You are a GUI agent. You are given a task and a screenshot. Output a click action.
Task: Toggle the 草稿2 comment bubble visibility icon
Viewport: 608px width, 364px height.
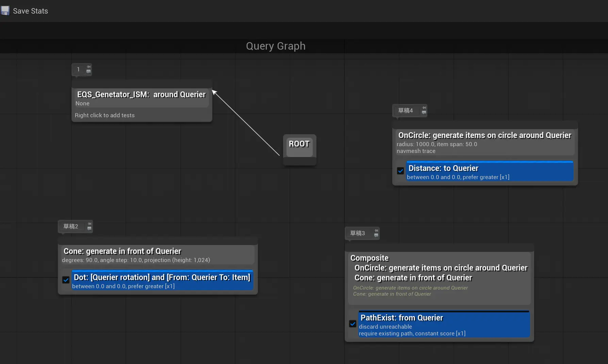[89, 228]
